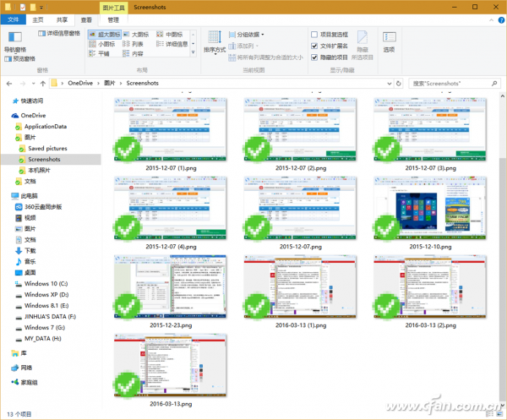Expand the address bar history dropdown
The image size is (507, 420).
click(390, 84)
